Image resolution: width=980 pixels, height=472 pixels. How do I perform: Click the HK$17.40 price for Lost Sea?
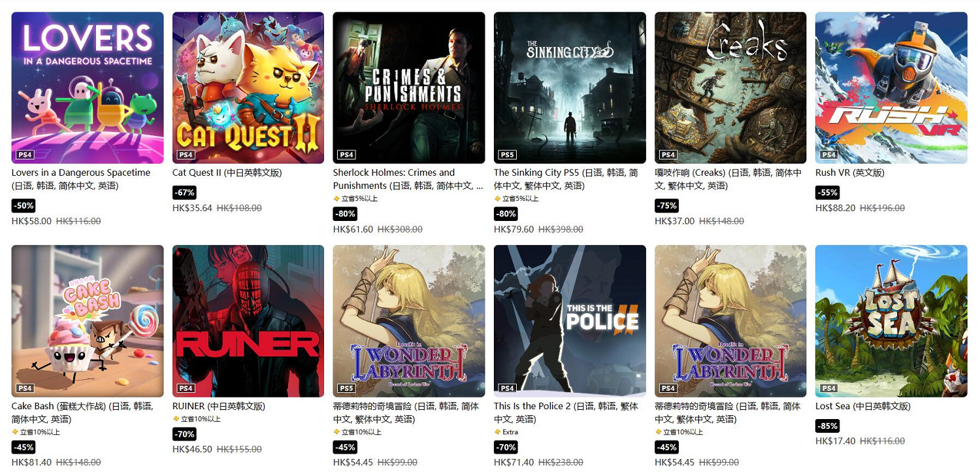click(836, 441)
